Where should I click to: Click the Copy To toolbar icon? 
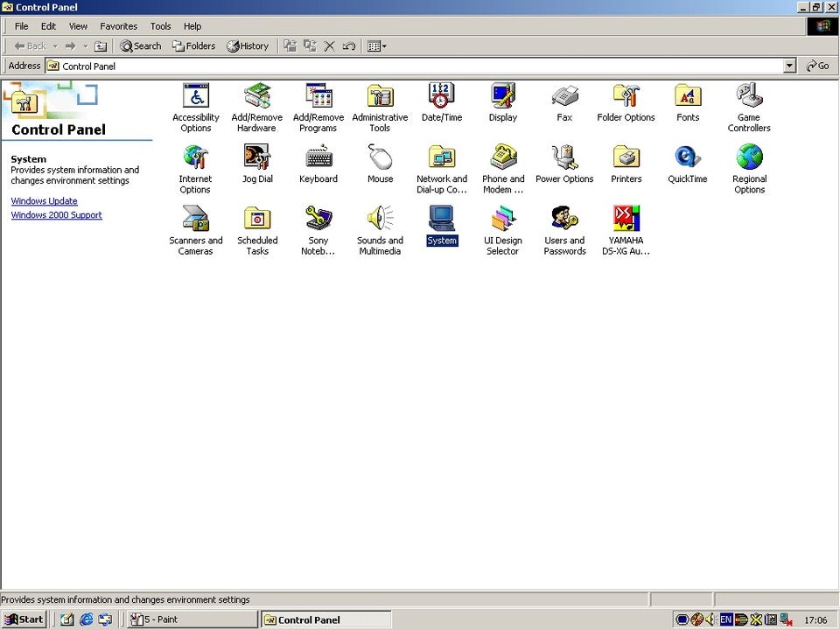tap(310, 46)
